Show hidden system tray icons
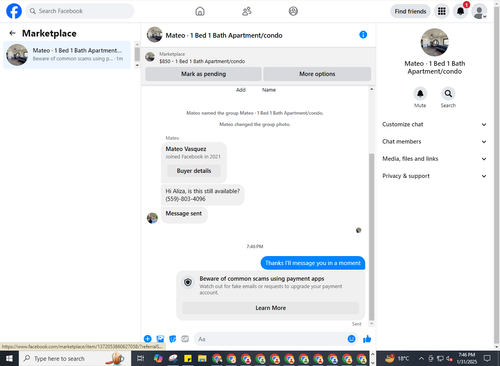Screen dimensions: 500x366 pyautogui.click(x=421, y=359)
